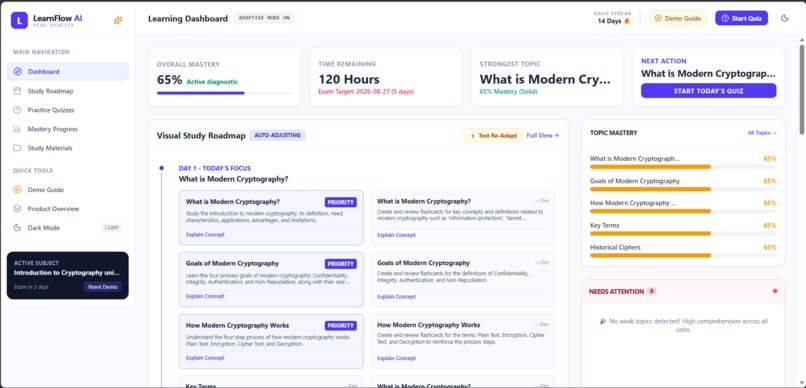This screenshot has width=806, height=388.
Task: Click the 'Active diagnostic' status text
Action: coord(212,82)
